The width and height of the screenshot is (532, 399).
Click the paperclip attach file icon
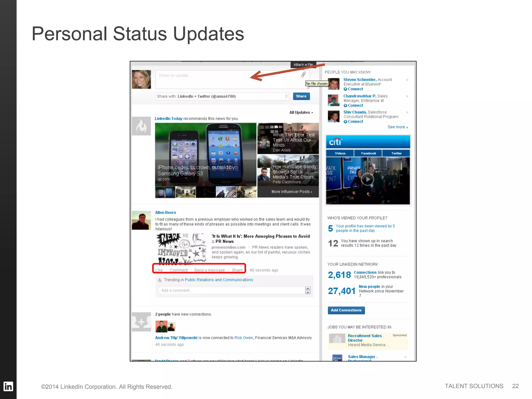pyautogui.click(x=303, y=75)
